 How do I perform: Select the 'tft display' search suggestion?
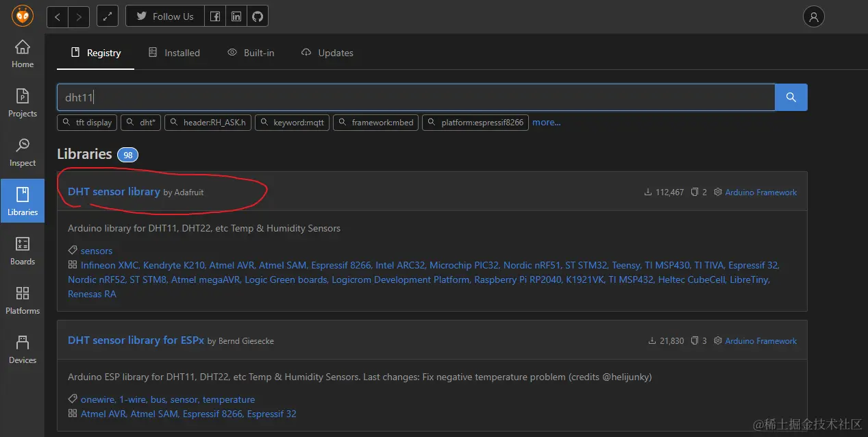pos(87,123)
